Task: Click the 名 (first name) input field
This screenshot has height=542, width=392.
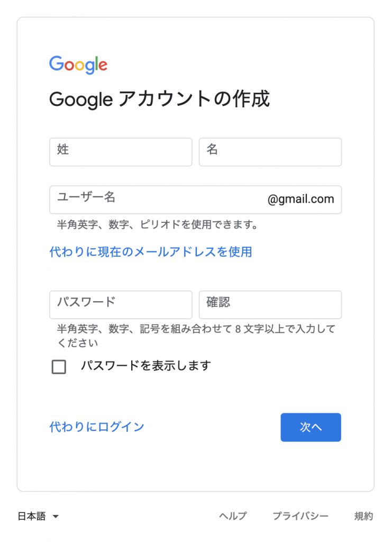Action: point(270,152)
